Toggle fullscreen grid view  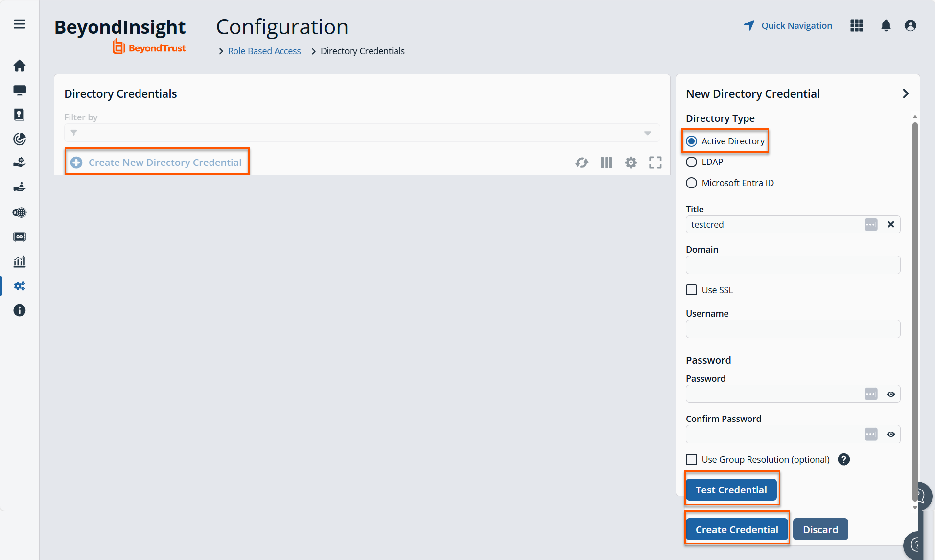tap(655, 163)
